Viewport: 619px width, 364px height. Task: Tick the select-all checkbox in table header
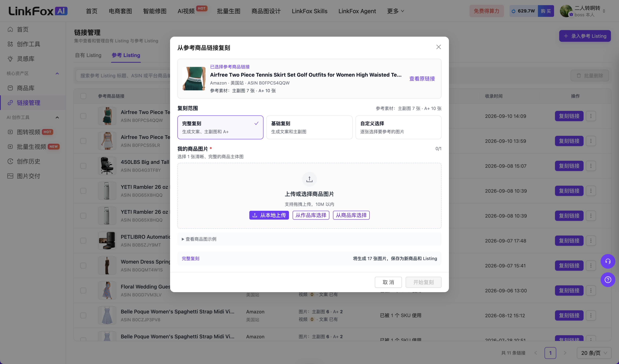83,96
